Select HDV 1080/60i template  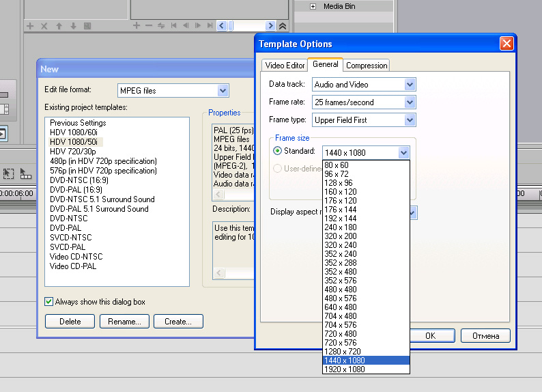coord(74,132)
